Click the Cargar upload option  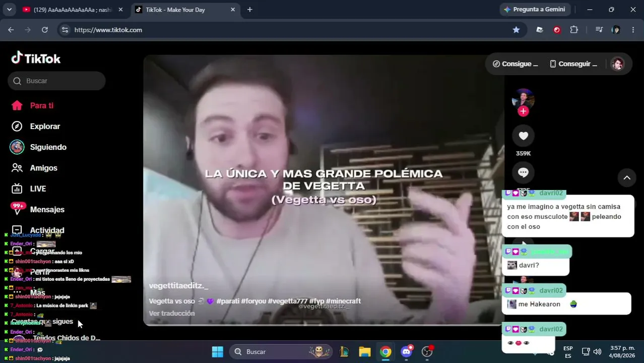pos(33,251)
